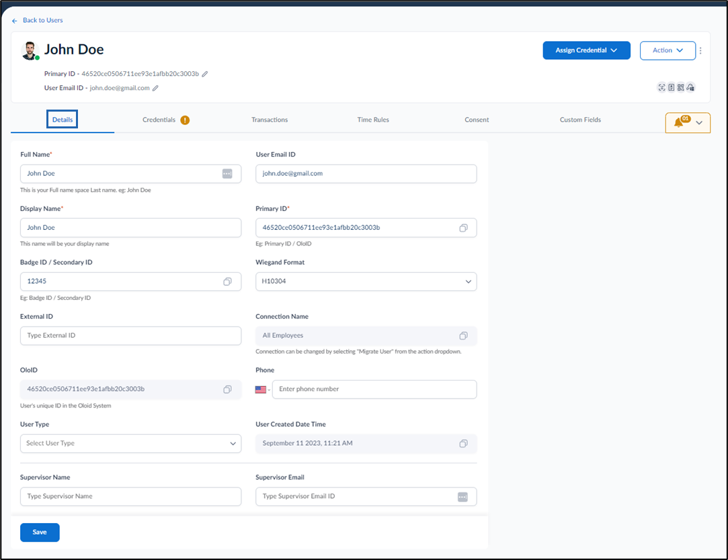Copy the Primary ID field value
Viewport: 728px width, 560px height.
(x=463, y=228)
